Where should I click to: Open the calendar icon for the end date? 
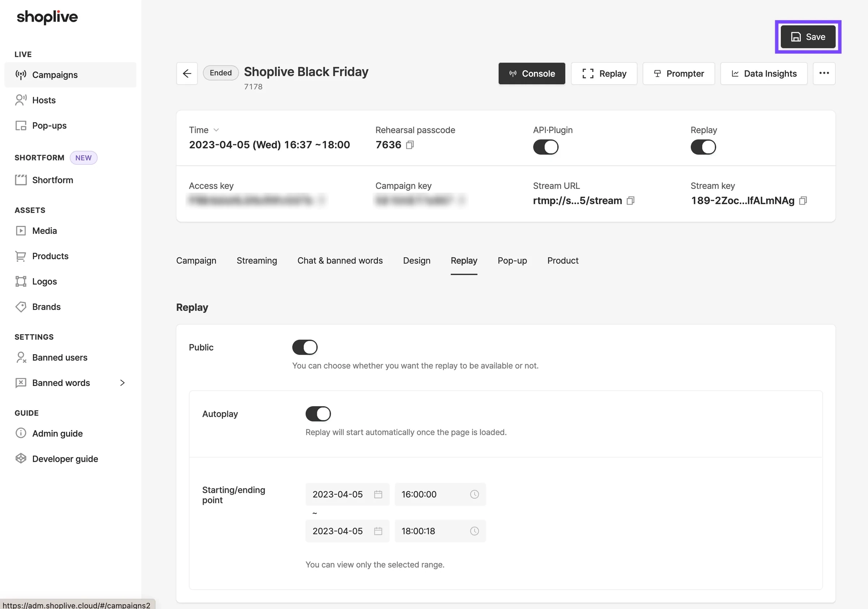(378, 531)
